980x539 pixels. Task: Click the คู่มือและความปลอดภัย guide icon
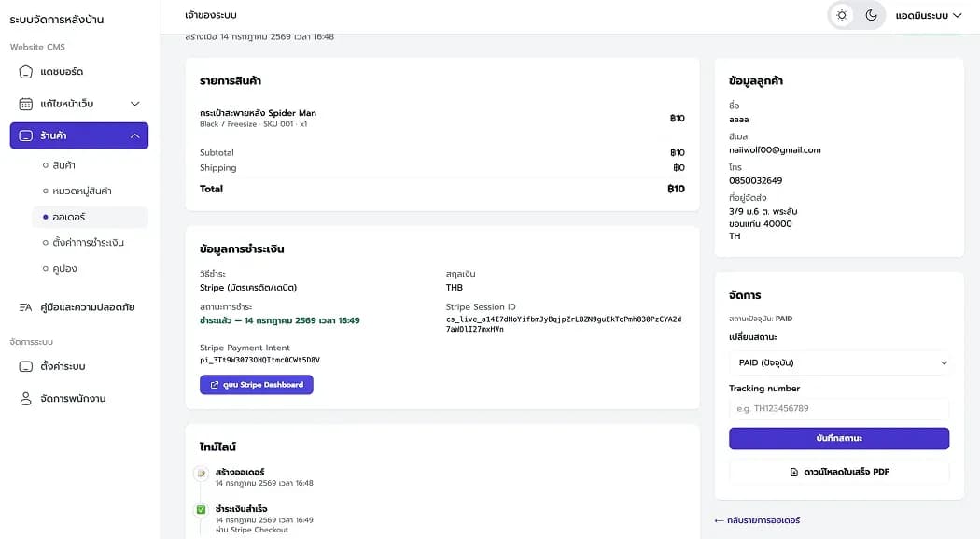coord(25,307)
